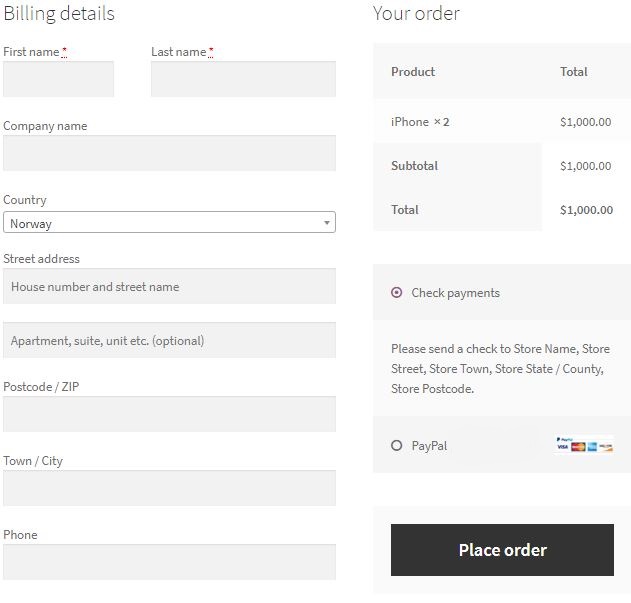
Task: Click the Check payments label text
Action: click(455, 293)
